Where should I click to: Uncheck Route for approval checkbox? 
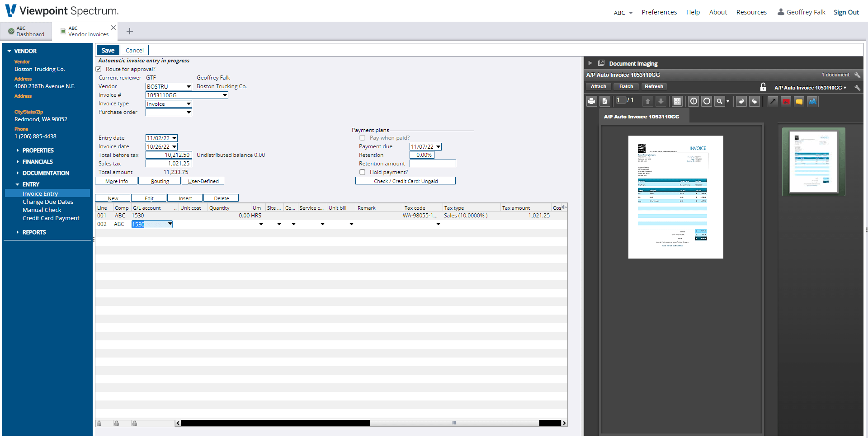99,69
